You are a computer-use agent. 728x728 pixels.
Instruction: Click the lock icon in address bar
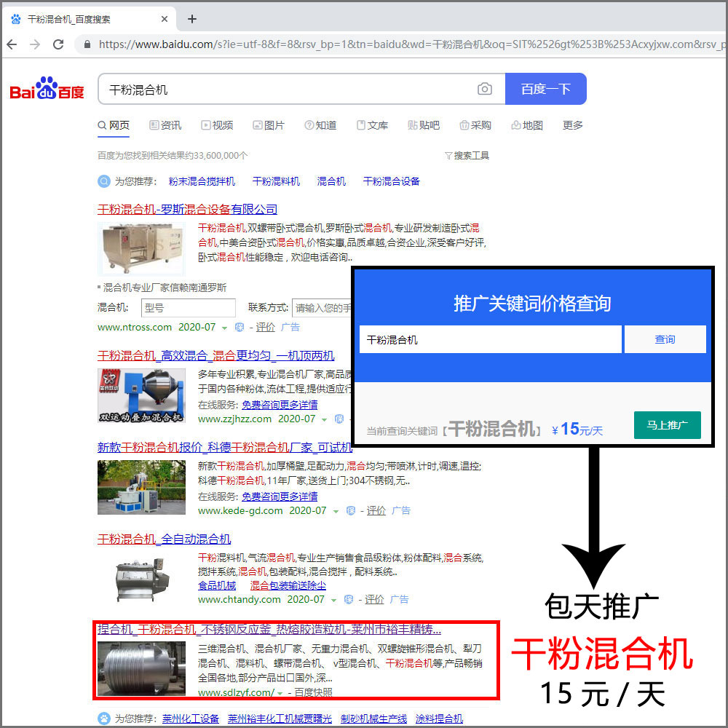point(87,44)
